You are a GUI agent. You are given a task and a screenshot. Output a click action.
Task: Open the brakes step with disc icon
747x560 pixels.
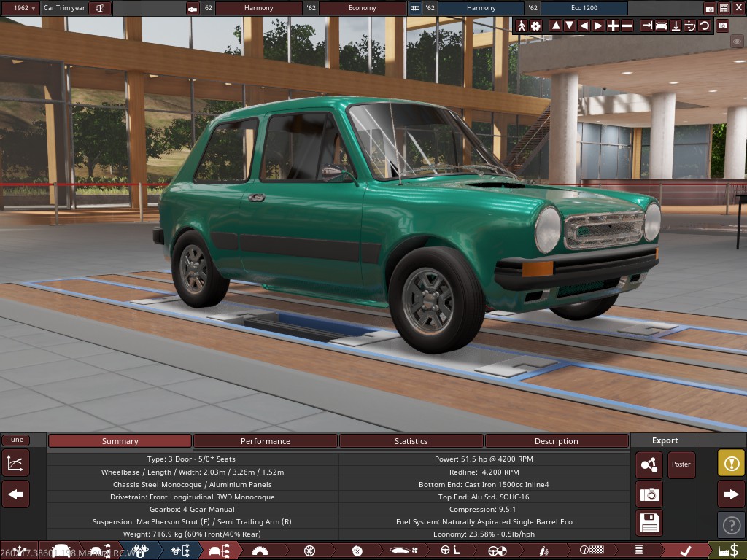[357, 551]
